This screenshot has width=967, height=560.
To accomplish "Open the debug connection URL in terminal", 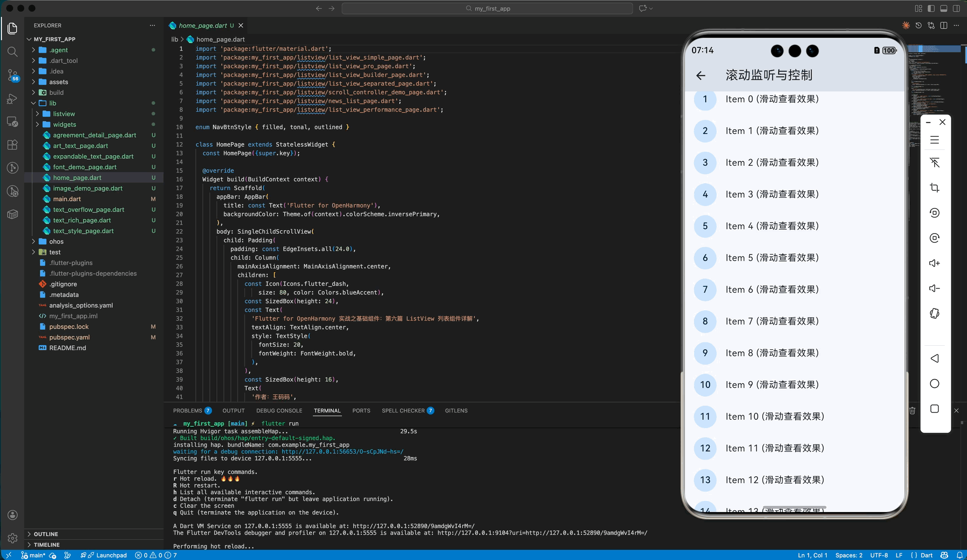I will pyautogui.click(x=342, y=452).
